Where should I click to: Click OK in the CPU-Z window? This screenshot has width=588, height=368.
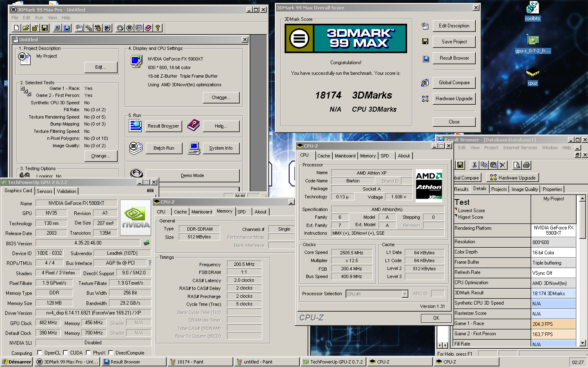click(436, 318)
